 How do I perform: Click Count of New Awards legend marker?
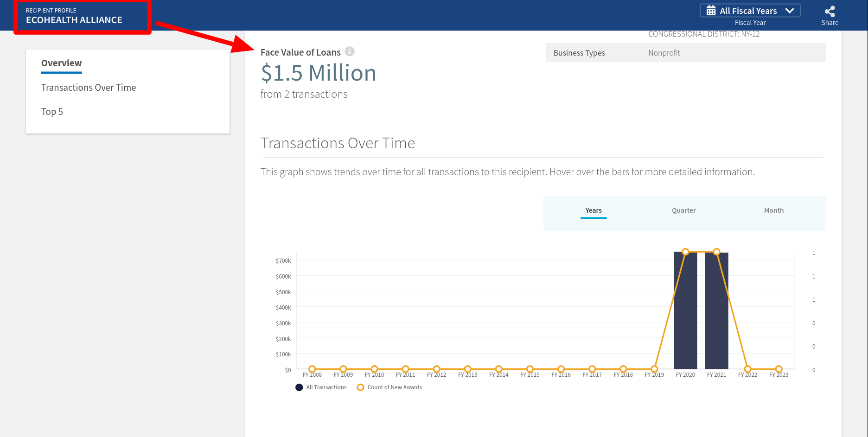click(x=360, y=387)
